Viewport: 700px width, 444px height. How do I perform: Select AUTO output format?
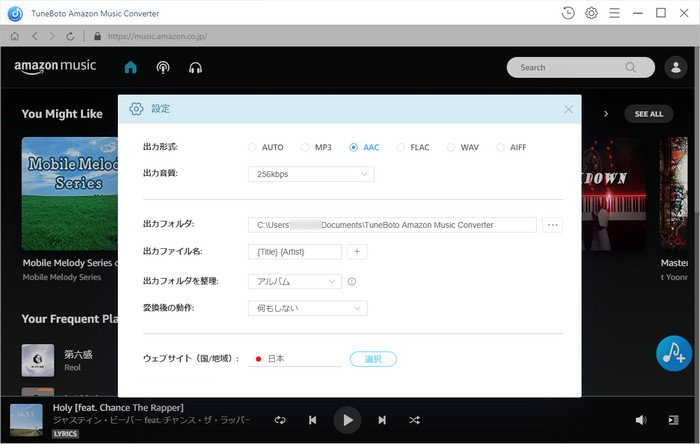pos(266,147)
